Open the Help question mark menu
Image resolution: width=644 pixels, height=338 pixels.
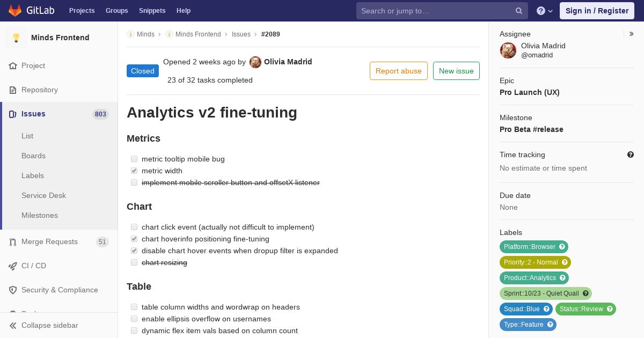(545, 11)
